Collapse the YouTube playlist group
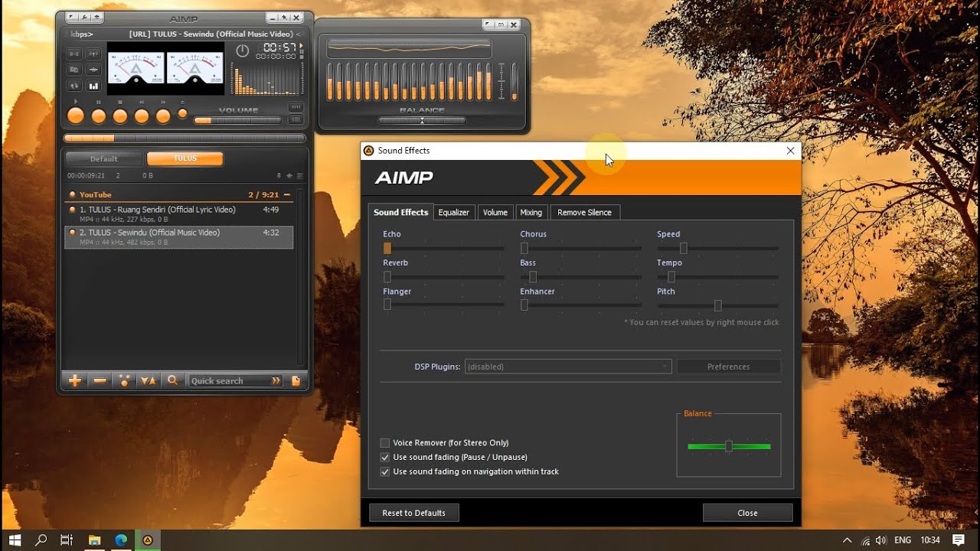Image resolution: width=980 pixels, height=551 pixels. click(x=287, y=195)
